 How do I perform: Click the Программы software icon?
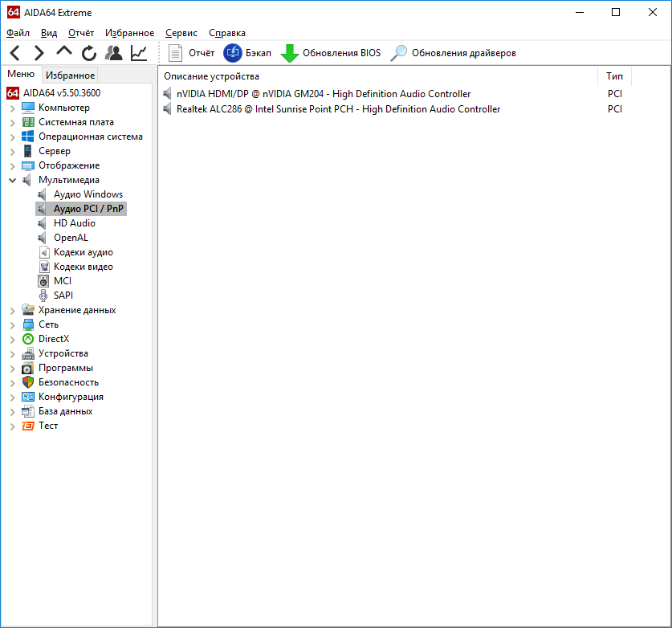tap(28, 368)
